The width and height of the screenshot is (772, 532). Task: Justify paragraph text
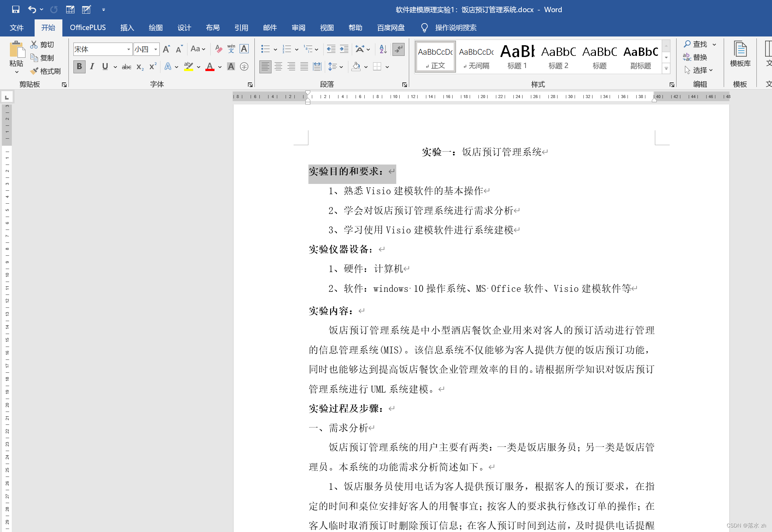pyautogui.click(x=304, y=67)
